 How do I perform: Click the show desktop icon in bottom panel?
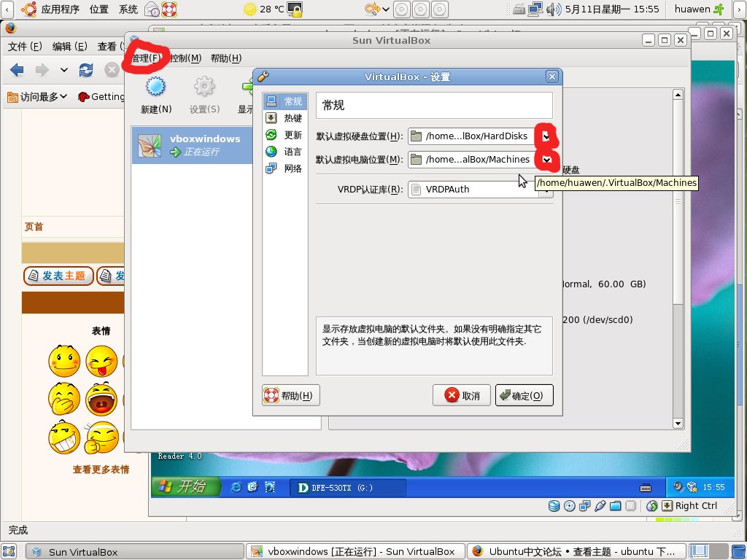tap(9, 551)
